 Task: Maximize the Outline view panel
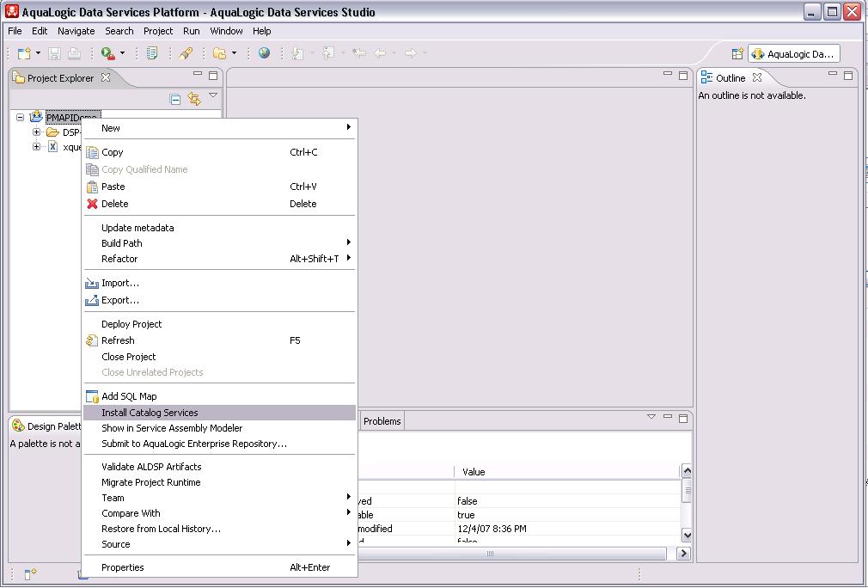(849, 76)
